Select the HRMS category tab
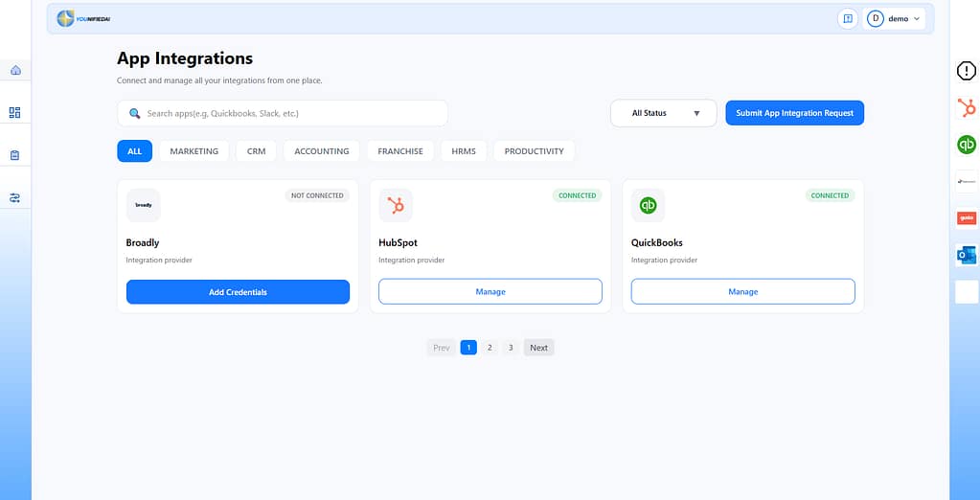The width and height of the screenshot is (980, 500). [x=464, y=151]
